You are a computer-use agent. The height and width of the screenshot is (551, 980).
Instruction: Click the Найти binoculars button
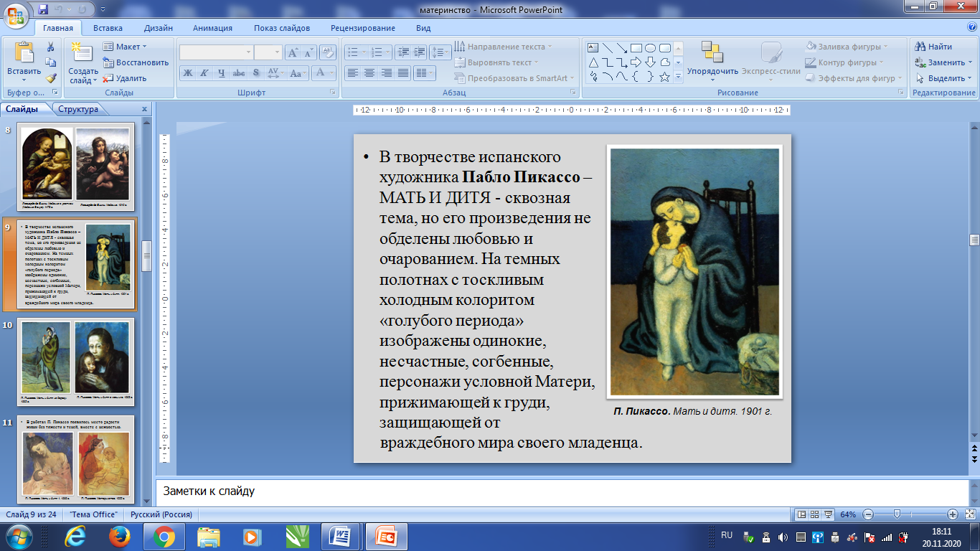pos(933,47)
